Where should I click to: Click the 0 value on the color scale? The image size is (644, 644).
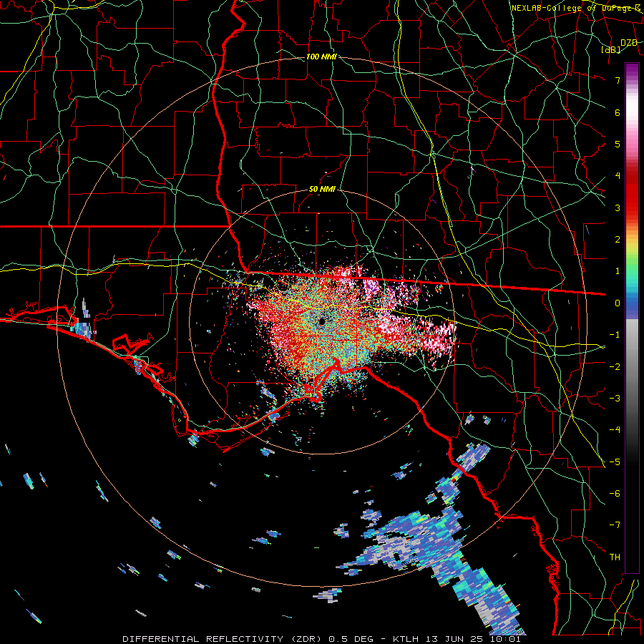[618, 303]
